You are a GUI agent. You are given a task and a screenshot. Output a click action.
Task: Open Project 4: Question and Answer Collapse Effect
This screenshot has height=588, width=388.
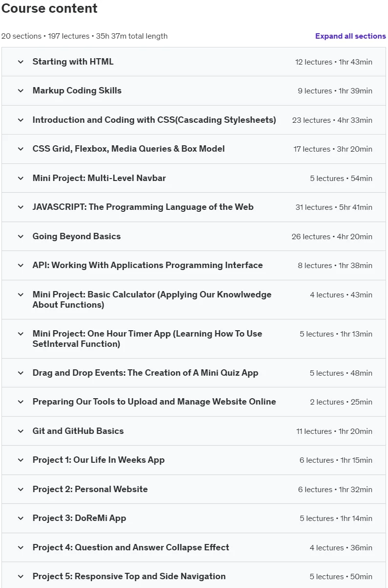coord(130,547)
